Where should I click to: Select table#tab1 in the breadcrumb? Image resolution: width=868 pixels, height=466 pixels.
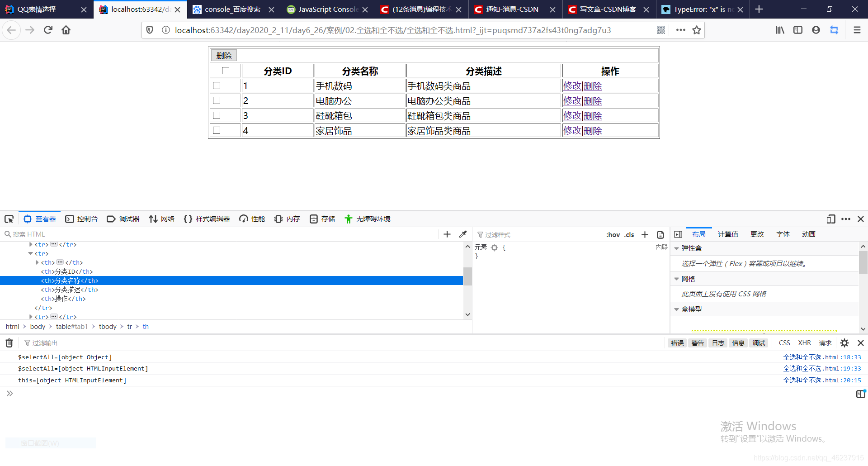pyautogui.click(x=72, y=327)
